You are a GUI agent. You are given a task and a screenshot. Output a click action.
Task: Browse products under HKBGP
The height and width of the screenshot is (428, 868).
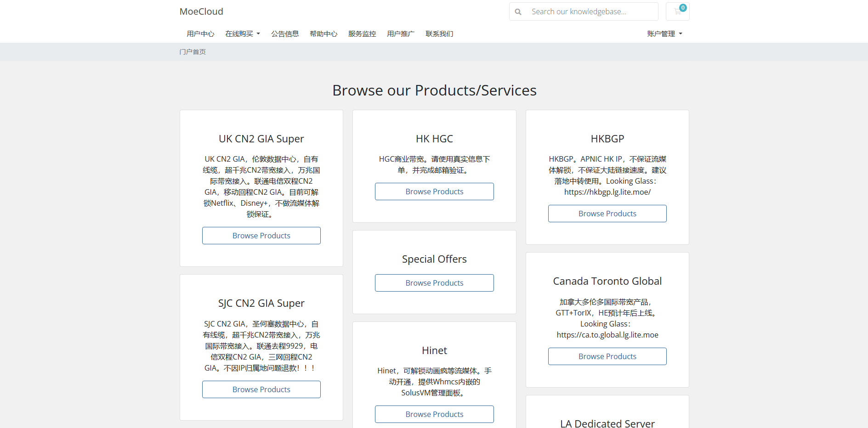point(607,214)
